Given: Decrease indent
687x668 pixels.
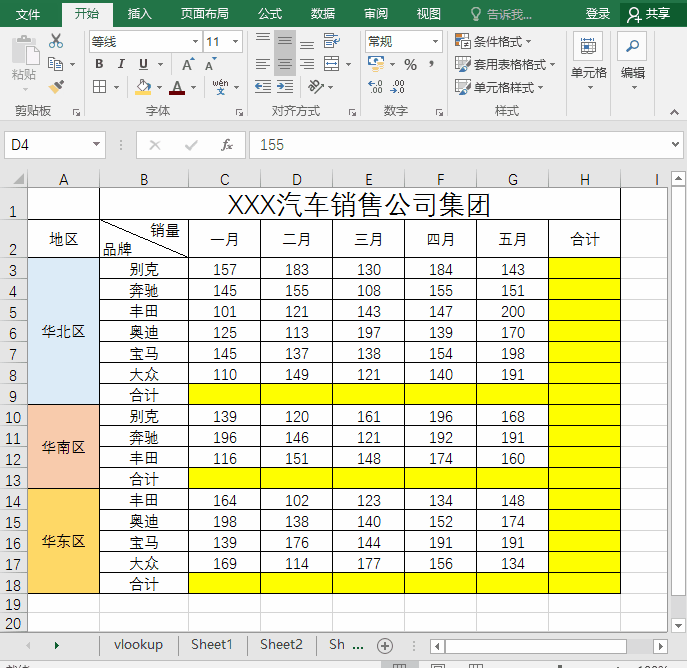Looking at the screenshot, I should (263, 87).
